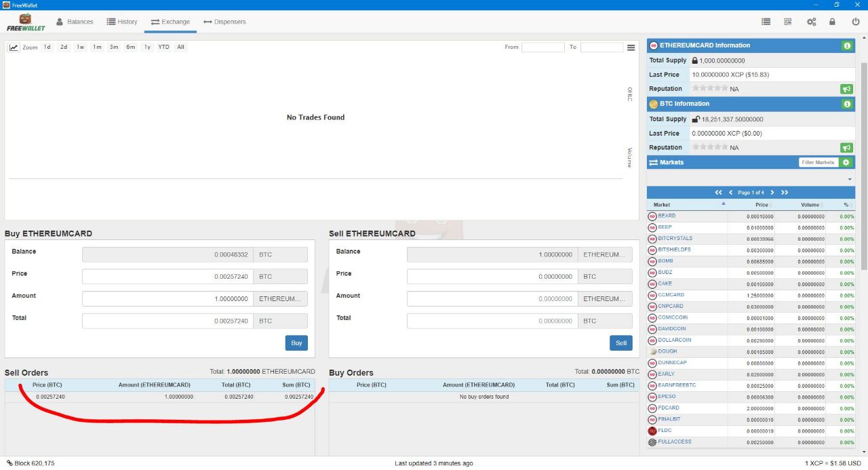
Task: Switch to Balances tab
Action: (75, 22)
